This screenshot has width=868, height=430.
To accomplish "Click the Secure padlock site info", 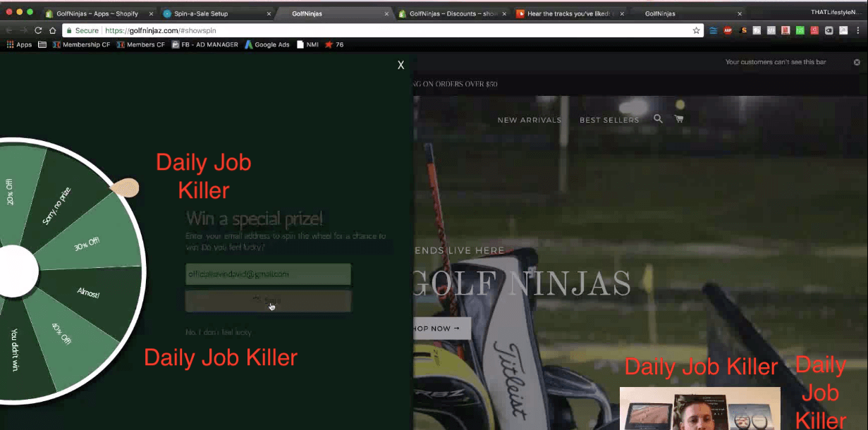I will (82, 30).
